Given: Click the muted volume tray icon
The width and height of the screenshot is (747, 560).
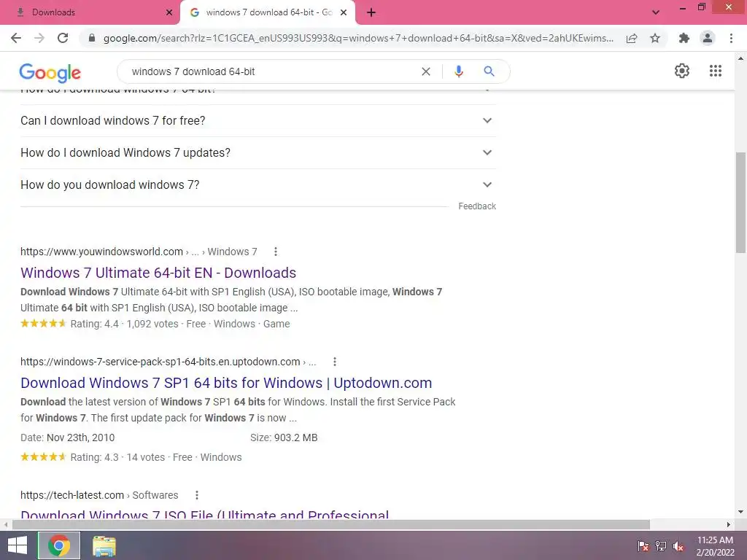Looking at the screenshot, I should pos(678,545).
